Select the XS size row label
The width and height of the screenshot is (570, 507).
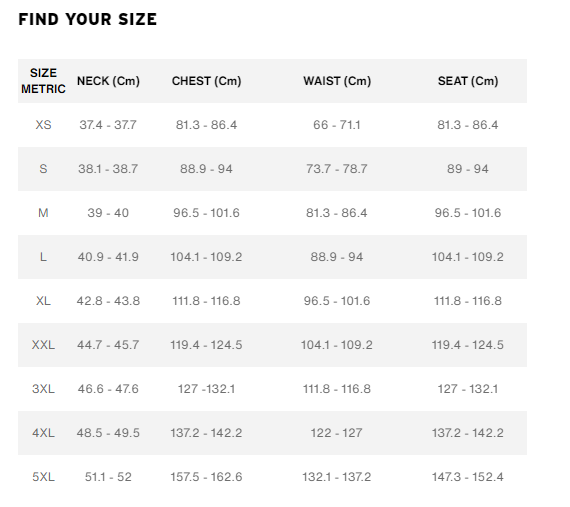[43, 125]
